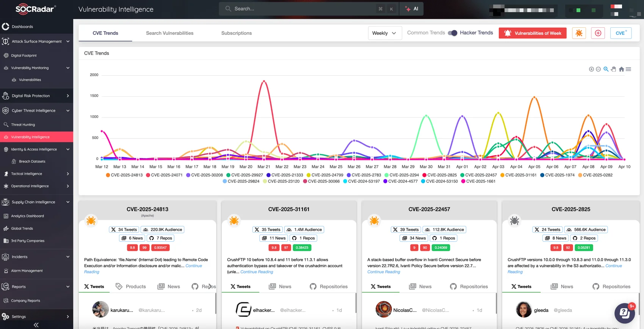This screenshot has width=644, height=329.
Task: Expand Attack Surface Management menu
Action: (x=36, y=41)
